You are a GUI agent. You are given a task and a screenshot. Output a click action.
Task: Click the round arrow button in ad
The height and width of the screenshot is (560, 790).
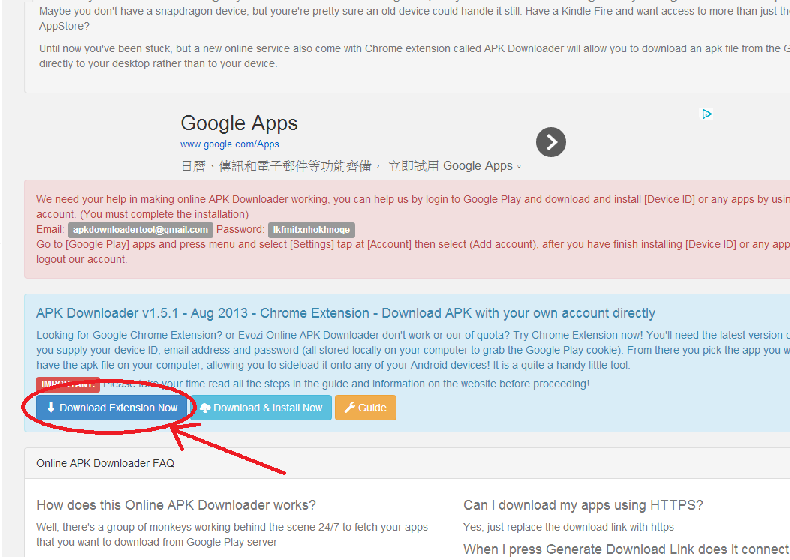[x=551, y=142]
